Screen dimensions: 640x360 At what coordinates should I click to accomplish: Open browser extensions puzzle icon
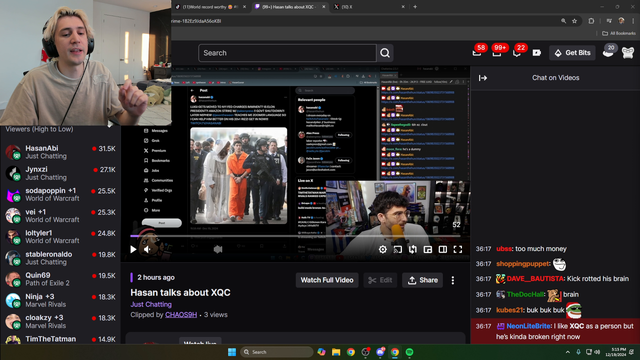(591, 21)
